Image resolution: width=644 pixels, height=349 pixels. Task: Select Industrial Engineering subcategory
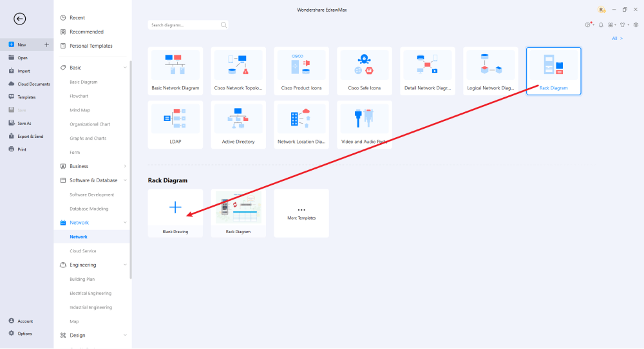(x=90, y=308)
